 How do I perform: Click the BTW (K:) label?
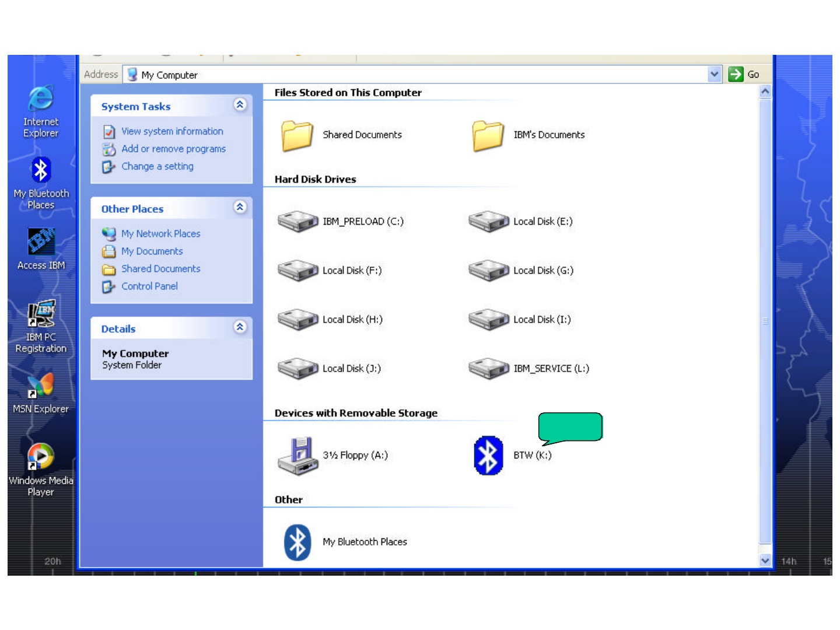click(x=533, y=456)
